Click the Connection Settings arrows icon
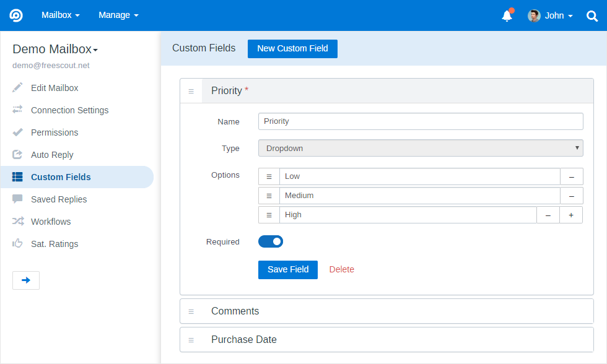 click(x=17, y=110)
